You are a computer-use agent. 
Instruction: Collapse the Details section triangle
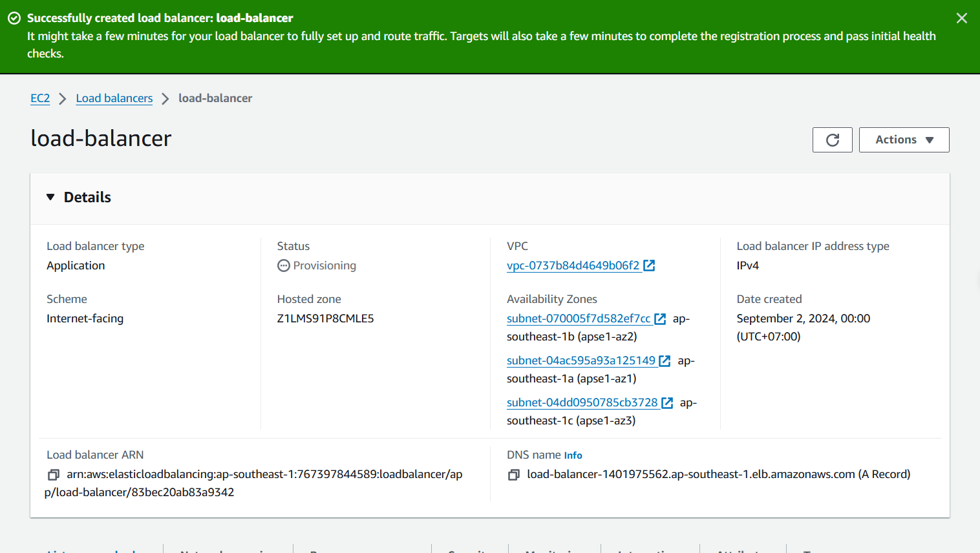point(50,197)
